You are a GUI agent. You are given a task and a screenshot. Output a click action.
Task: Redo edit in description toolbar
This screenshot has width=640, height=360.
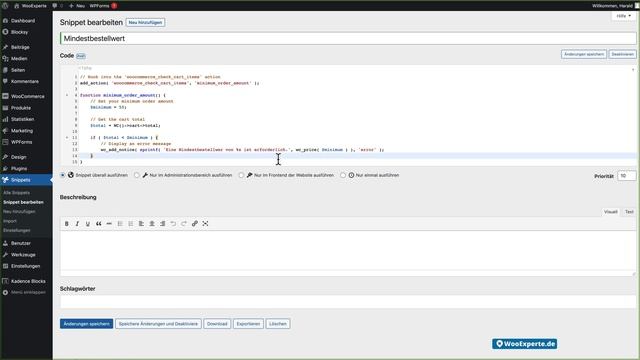point(184,224)
